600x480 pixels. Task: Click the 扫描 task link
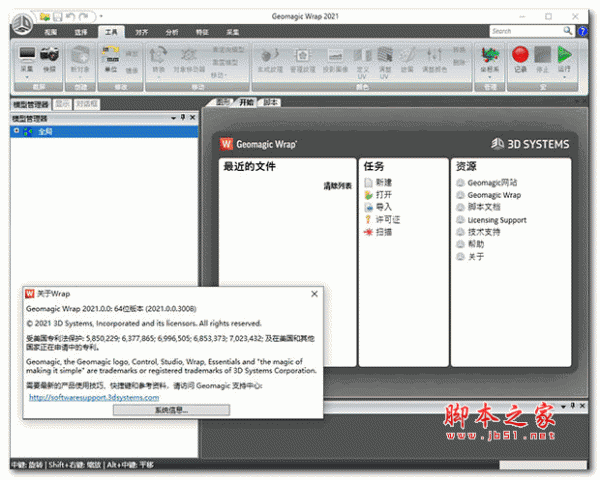tap(384, 232)
